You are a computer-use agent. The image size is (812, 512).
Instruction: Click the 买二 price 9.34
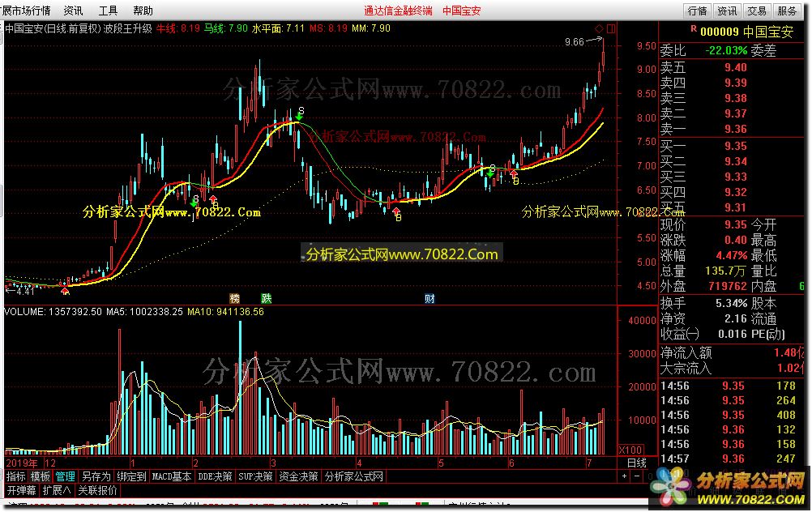(x=735, y=161)
